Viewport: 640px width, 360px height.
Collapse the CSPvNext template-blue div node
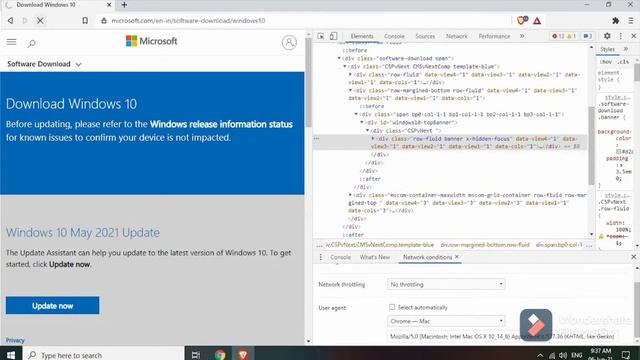pyautogui.click(x=344, y=66)
